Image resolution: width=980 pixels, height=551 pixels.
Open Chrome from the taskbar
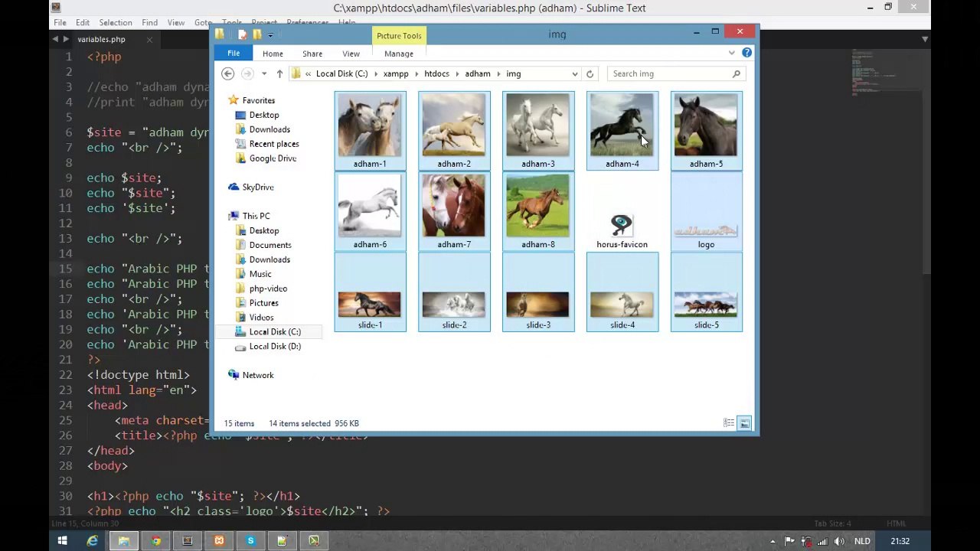pyautogui.click(x=155, y=541)
